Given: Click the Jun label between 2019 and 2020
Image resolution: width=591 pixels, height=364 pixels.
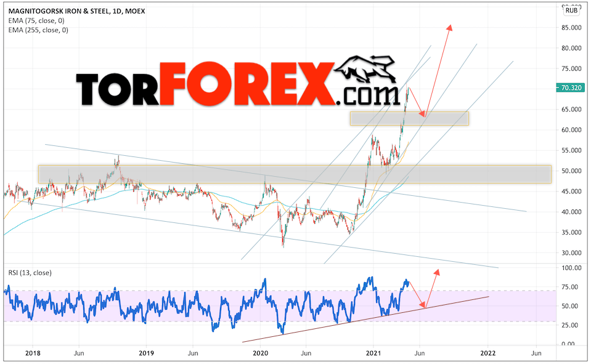Looking at the screenshot, I should tap(193, 353).
